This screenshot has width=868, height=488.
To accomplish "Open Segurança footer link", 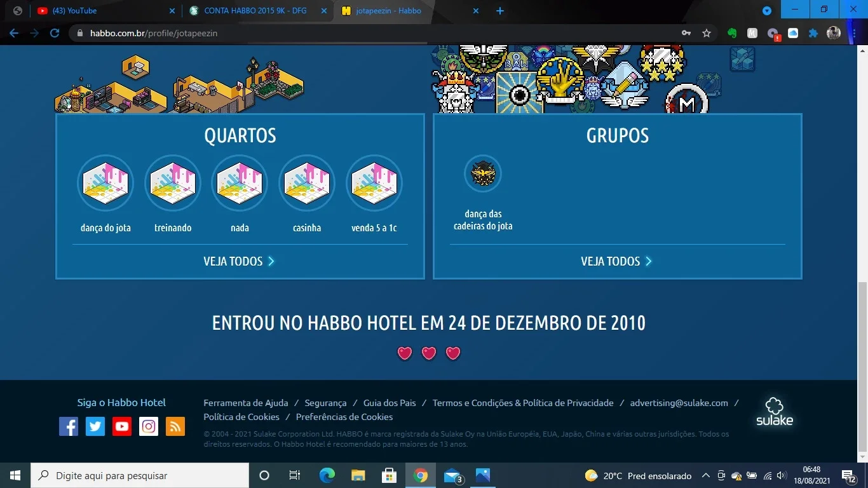I will (325, 403).
